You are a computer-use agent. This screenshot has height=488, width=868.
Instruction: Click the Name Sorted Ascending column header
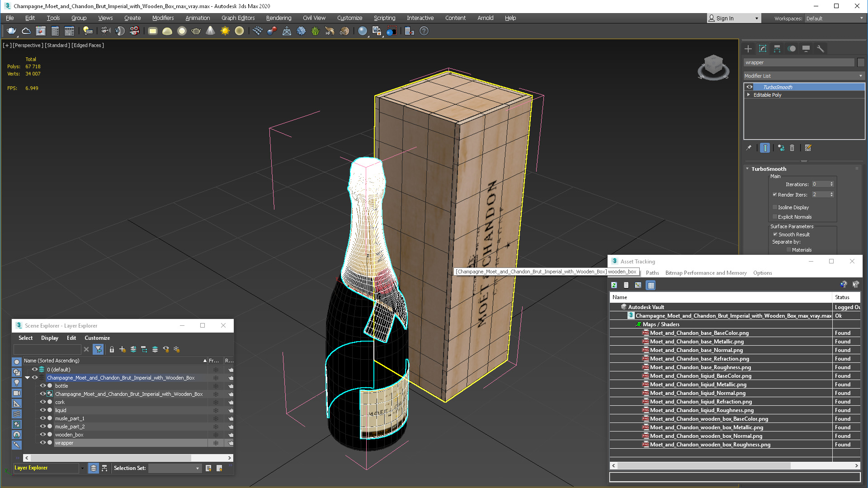pyautogui.click(x=115, y=361)
